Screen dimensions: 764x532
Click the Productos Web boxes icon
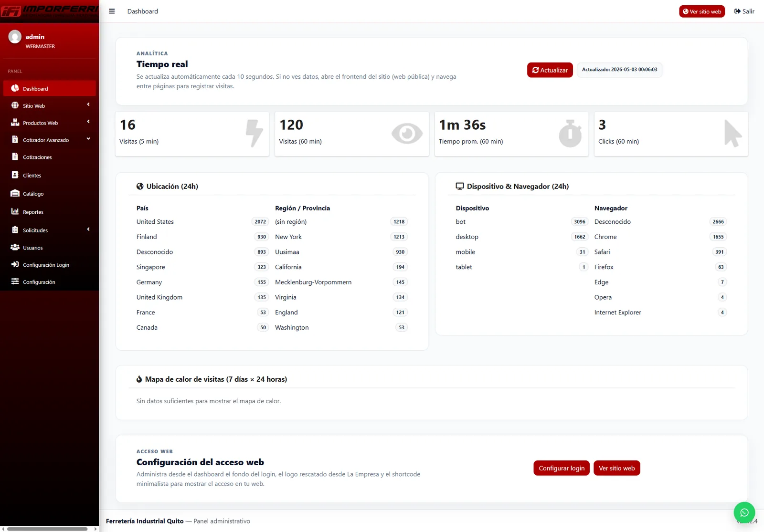click(x=15, y=123)
